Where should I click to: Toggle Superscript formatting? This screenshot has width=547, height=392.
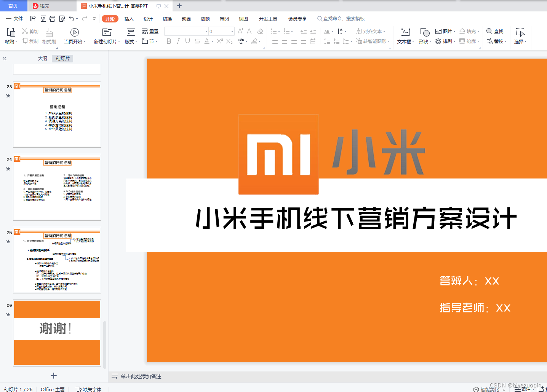point(219,41)
